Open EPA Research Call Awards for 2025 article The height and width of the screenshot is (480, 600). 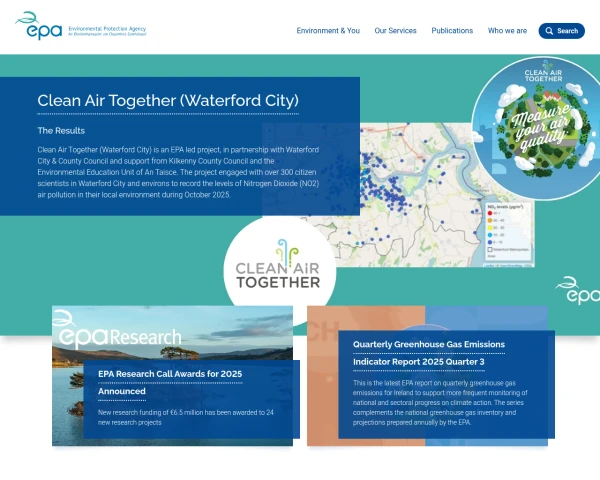(170, 382)
